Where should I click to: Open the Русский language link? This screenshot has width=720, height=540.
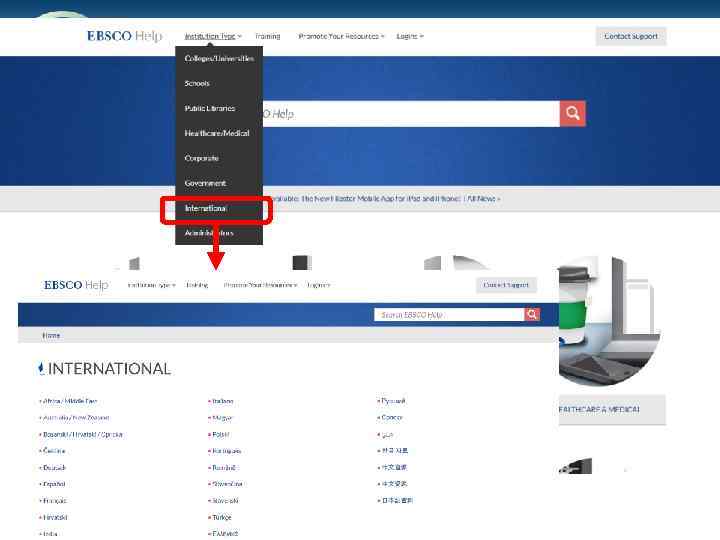[x=393, y=401]
